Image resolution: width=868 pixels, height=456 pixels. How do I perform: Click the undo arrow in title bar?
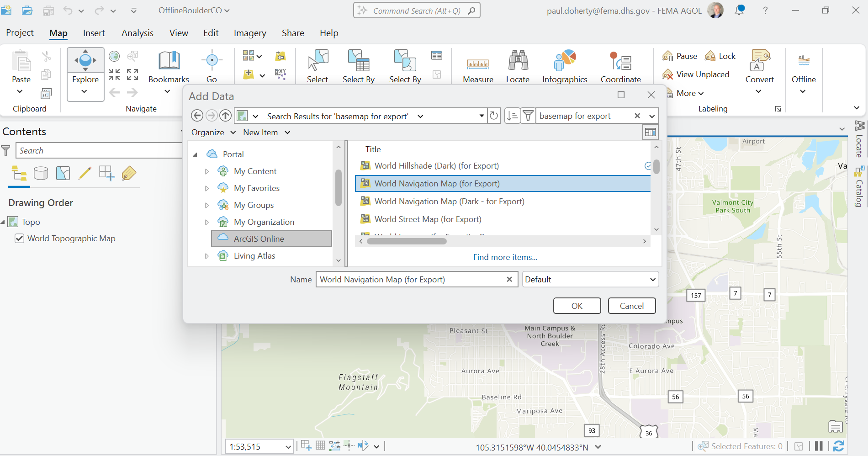click(68, 10)
